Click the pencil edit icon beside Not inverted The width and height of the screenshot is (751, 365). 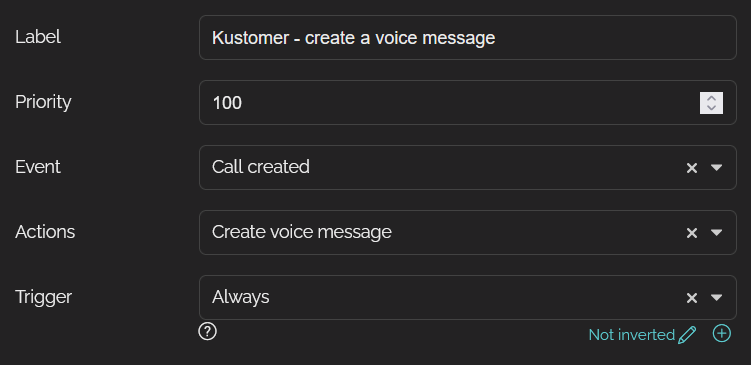(x=687, y=334)
